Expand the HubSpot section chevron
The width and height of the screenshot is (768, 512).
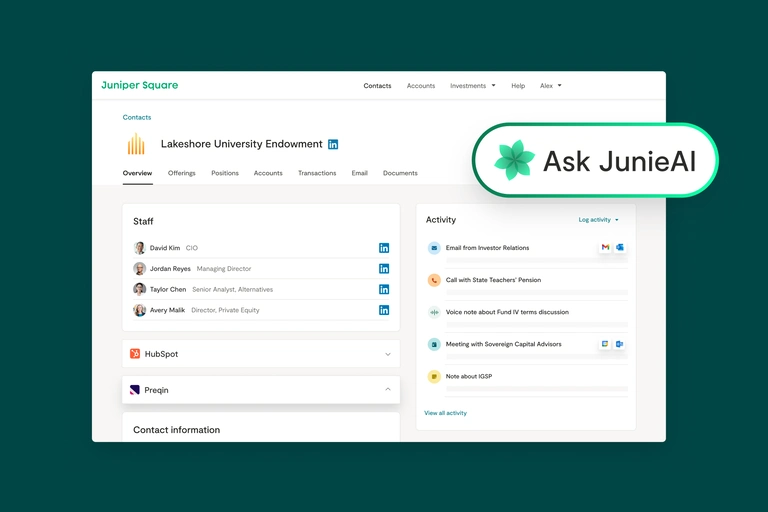click(x=388, y=354)
